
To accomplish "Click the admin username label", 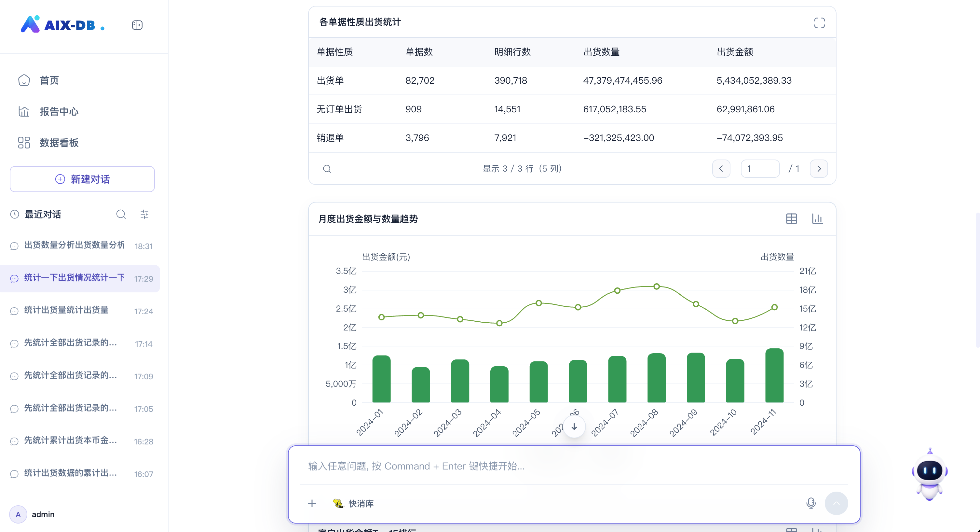I will pos(43,514).
